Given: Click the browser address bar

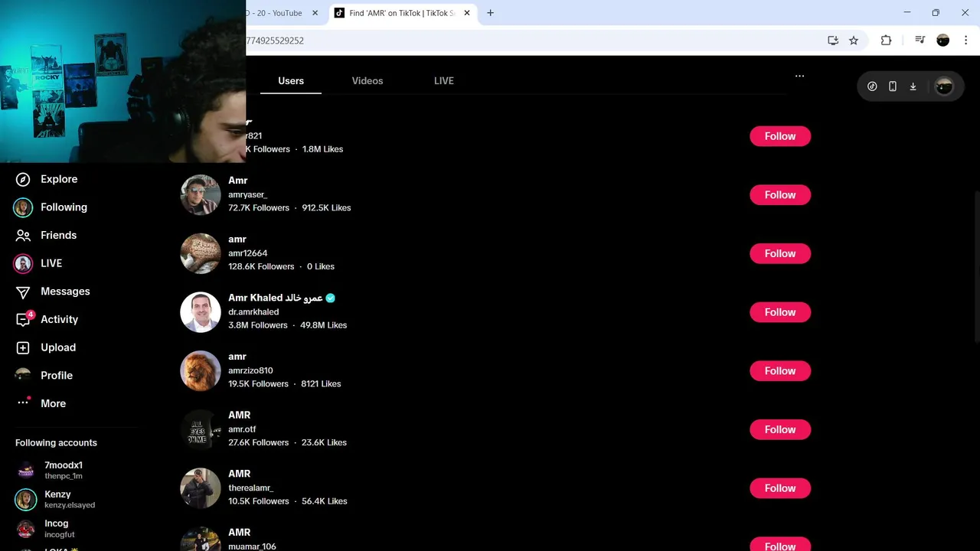Looking at the screenshot, I should [536, 41].
